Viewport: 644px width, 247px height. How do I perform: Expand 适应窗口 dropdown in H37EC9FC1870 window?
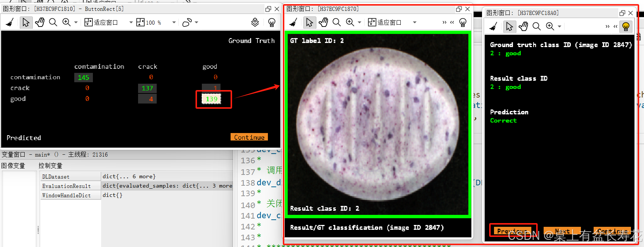coord(415,22)
